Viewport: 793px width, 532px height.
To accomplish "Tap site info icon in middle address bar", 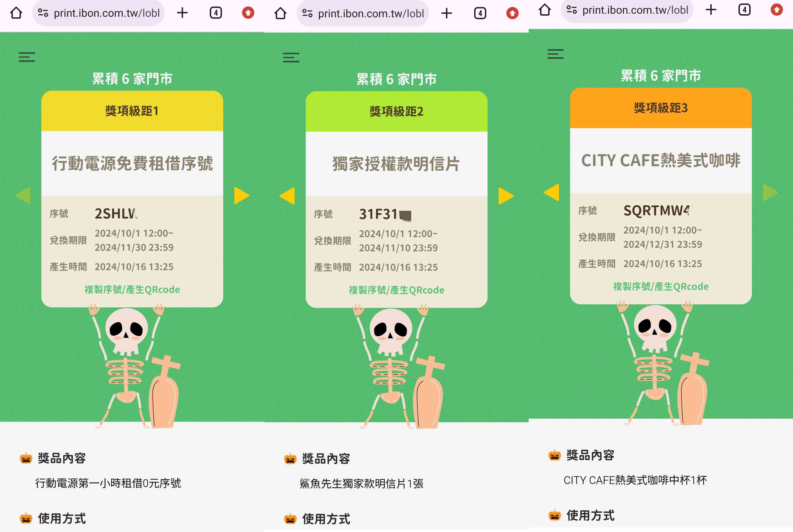I will tap(307, 13).
